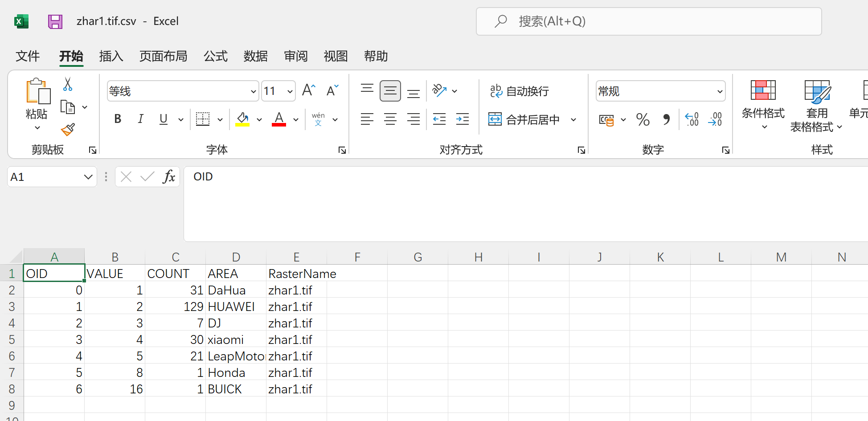Decrease font size with small A
The height and width of the screenshot is (421, 868).
click(x=332, y=90)
